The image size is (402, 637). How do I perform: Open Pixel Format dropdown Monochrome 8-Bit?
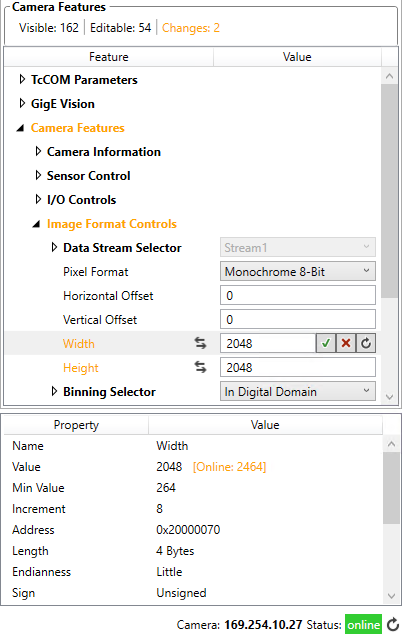coord(298,271)
